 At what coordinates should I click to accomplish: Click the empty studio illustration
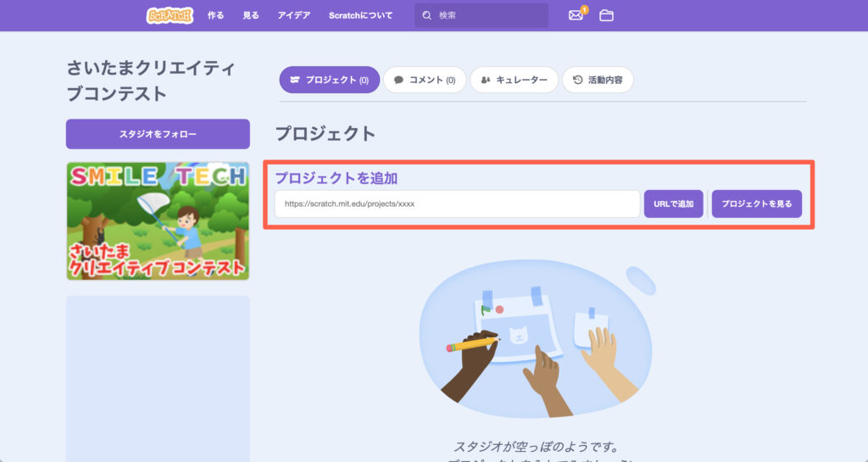[x=537, y=338]
